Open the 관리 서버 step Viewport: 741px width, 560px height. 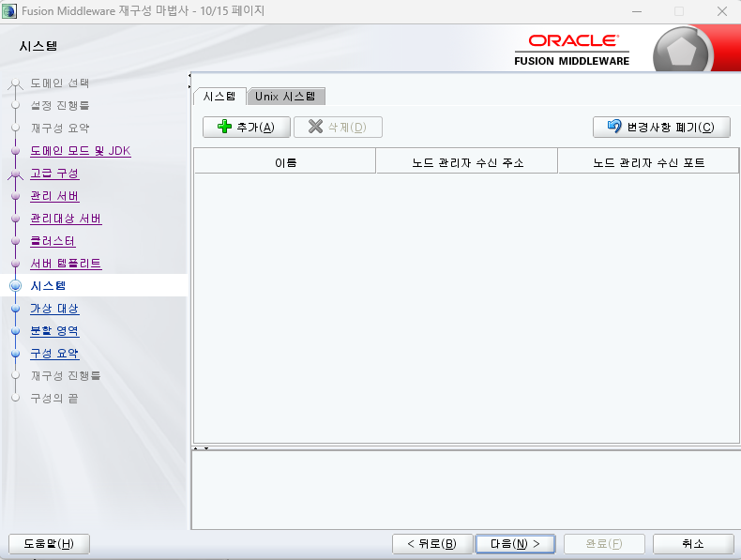[54, 196]
